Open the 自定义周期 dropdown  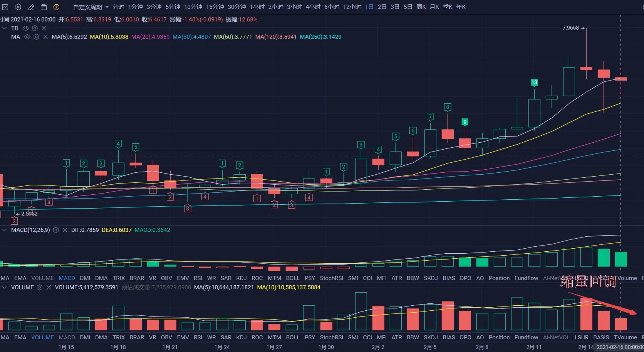tap(91, 7)
